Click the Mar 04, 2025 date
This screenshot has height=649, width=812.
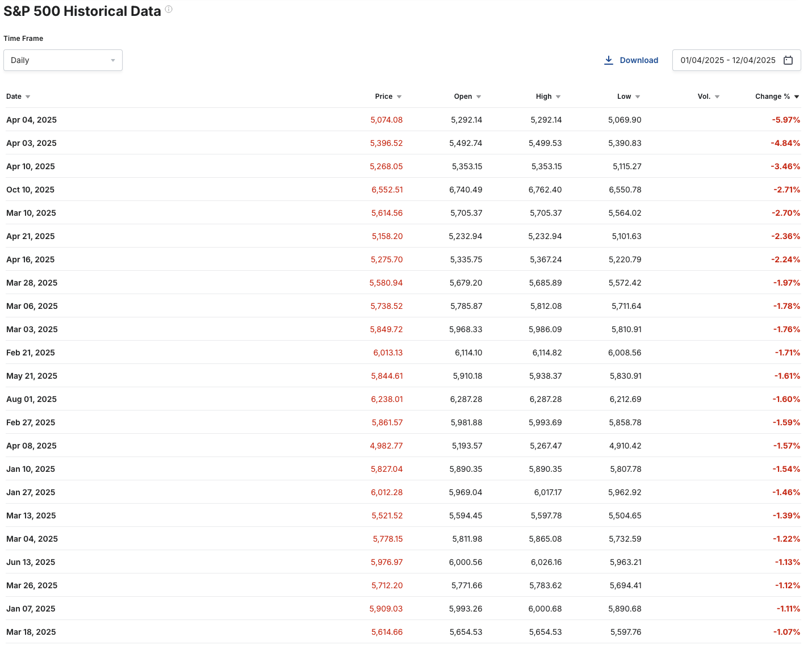click(32, 539)
